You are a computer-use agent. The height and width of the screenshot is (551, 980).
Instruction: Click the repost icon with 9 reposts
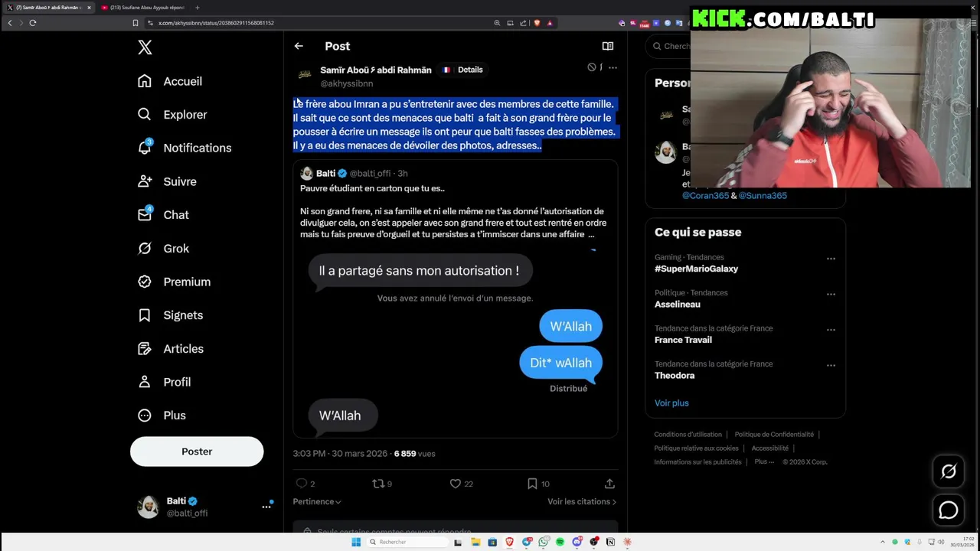377,484
